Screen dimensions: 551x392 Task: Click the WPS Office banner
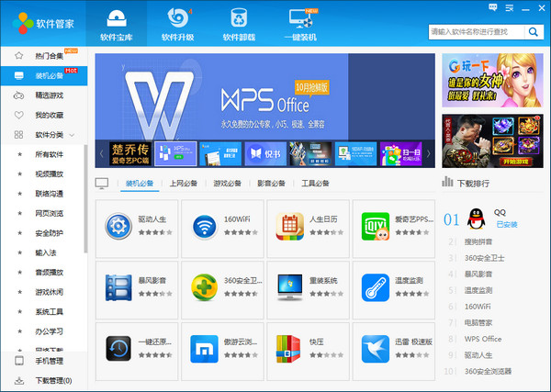coord(265,96)
